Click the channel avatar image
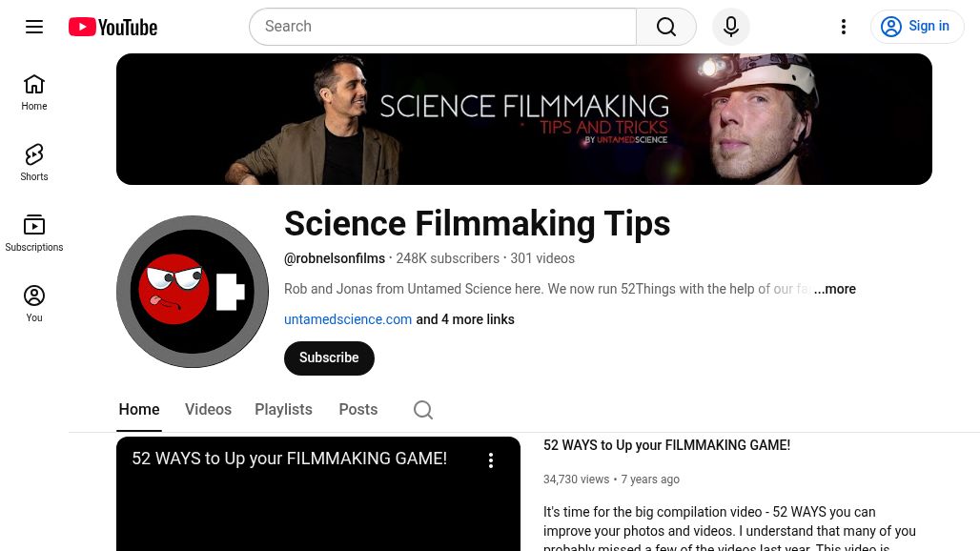 click(193, 292)
